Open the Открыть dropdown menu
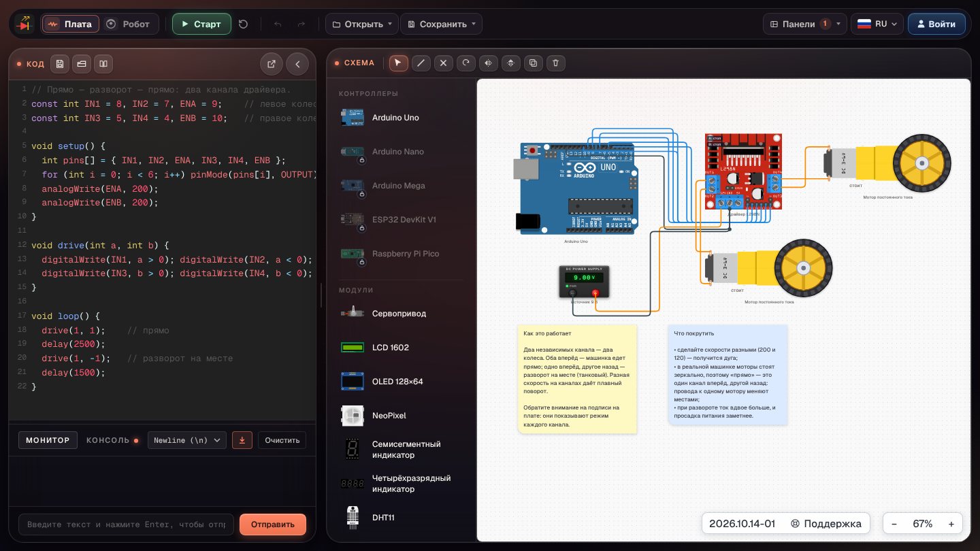Screen dimensions: 980x551 (x=361, y=24)
